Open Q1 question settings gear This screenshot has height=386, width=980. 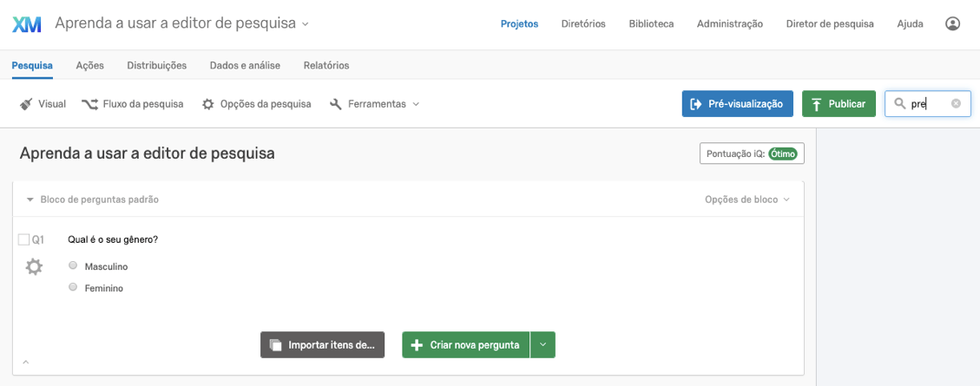point(34,267)
